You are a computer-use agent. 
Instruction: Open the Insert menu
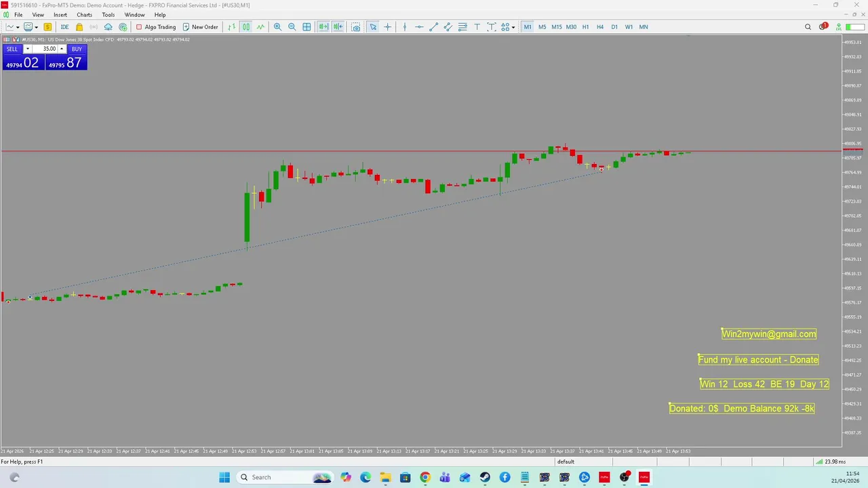[x=60, y=15]
